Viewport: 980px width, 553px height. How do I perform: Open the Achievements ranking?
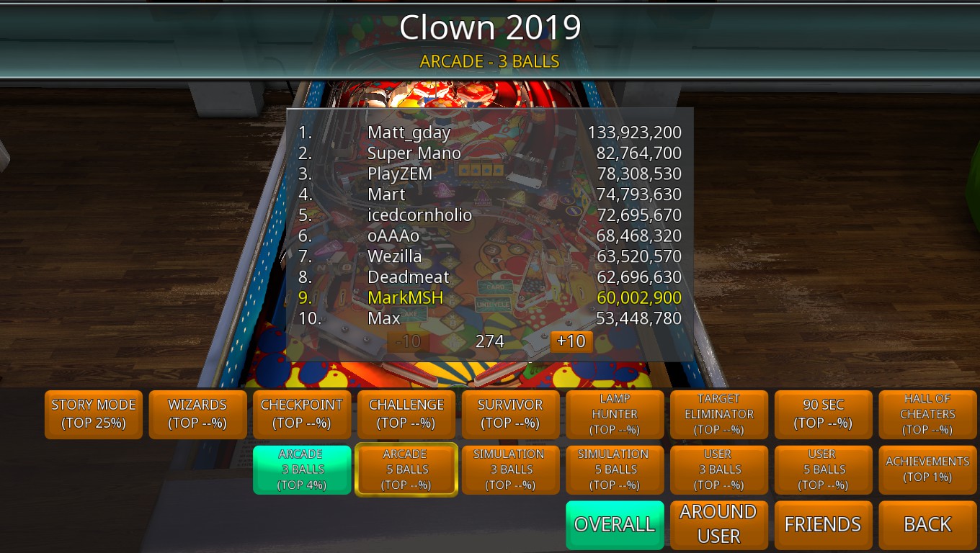[928, 469]
